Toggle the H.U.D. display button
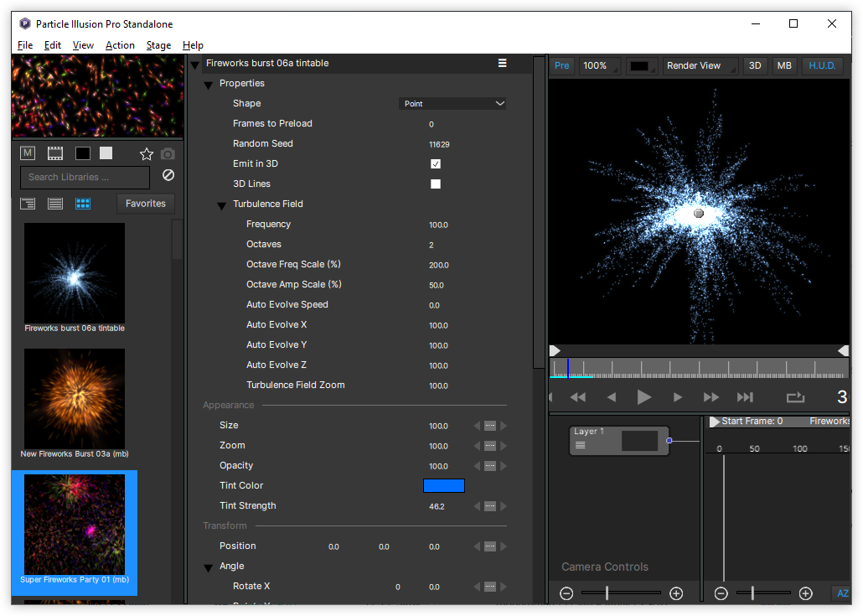The width and height of the screenshot is (863, 616). 822,65
